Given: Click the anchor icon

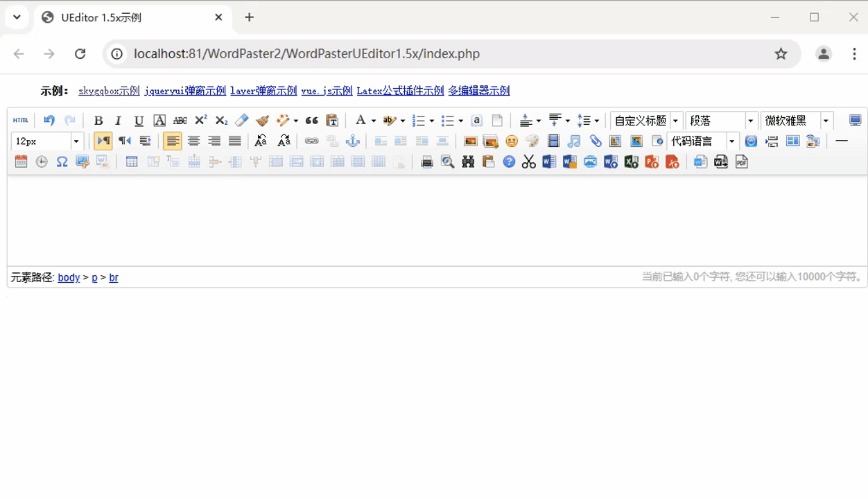Looking at the screenshot, I should 353,141.
